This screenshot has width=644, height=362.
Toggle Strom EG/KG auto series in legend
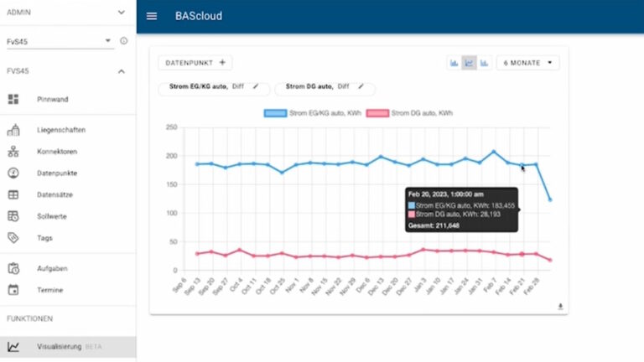(x=312, y=112)
